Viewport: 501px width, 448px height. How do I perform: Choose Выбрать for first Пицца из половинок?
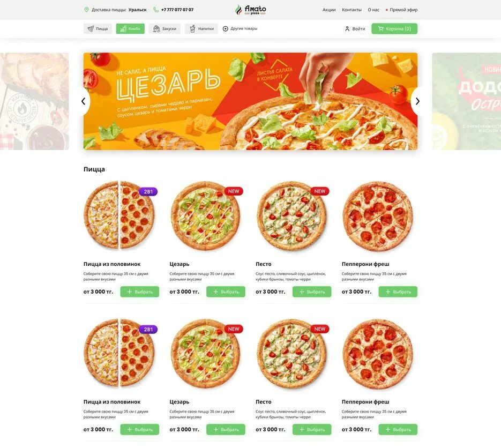click(x=140, y=292)
